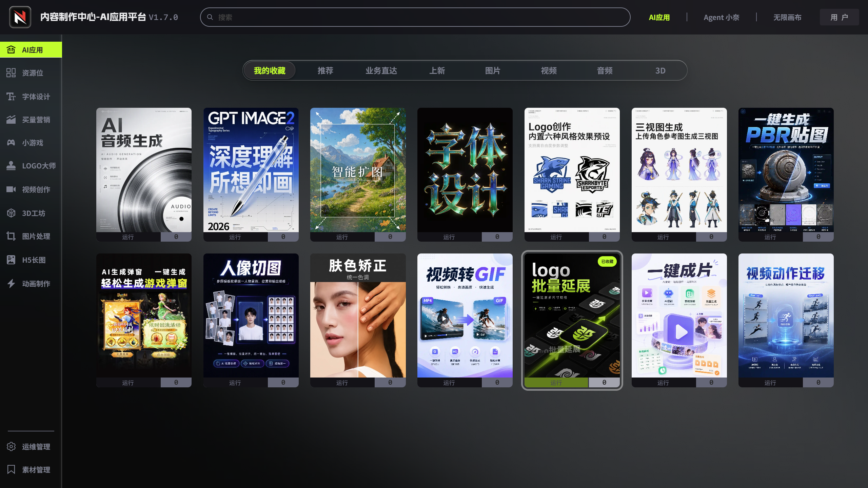Focus the 搜索 input field
The width and height of the screenshot is (868, 488).
[415, 17]
